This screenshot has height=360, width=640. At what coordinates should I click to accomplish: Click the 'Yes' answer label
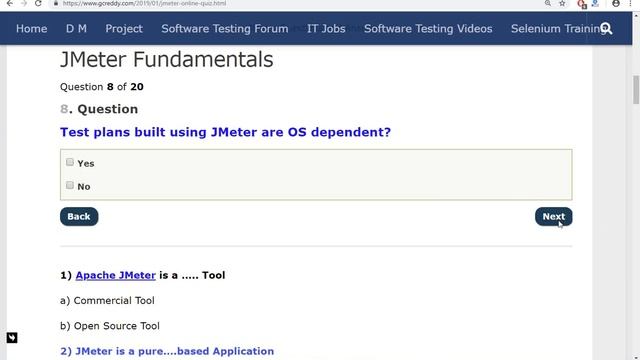point(86,163)
